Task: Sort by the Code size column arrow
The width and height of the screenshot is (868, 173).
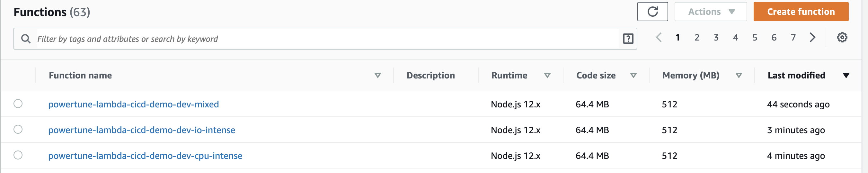Action: (x=633, y=76)
